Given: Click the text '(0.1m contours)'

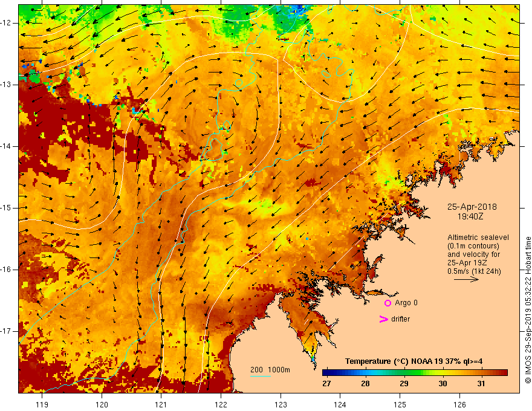Looking at the screenshot, I should 473,246.
